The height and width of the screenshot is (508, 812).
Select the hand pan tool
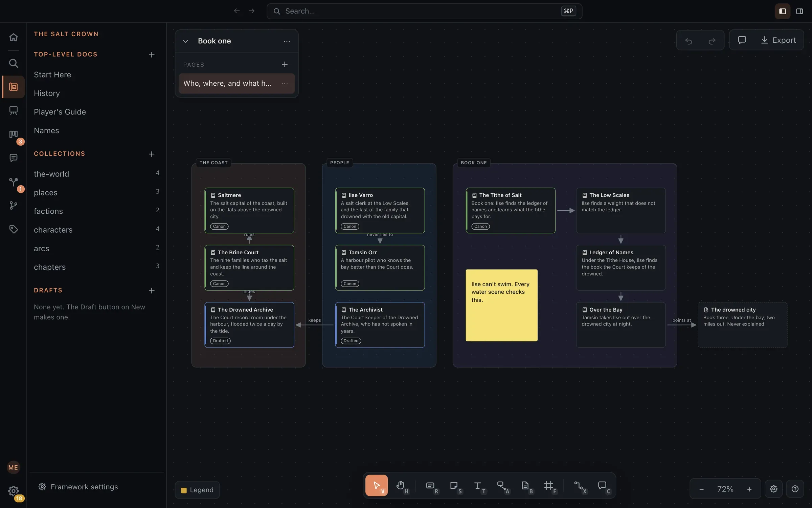point(401,486)
